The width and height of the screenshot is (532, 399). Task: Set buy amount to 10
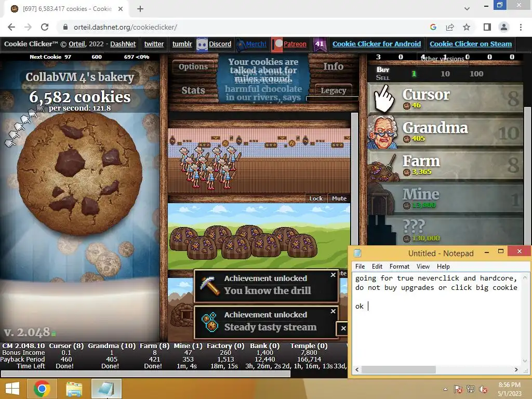pos(445,74)
